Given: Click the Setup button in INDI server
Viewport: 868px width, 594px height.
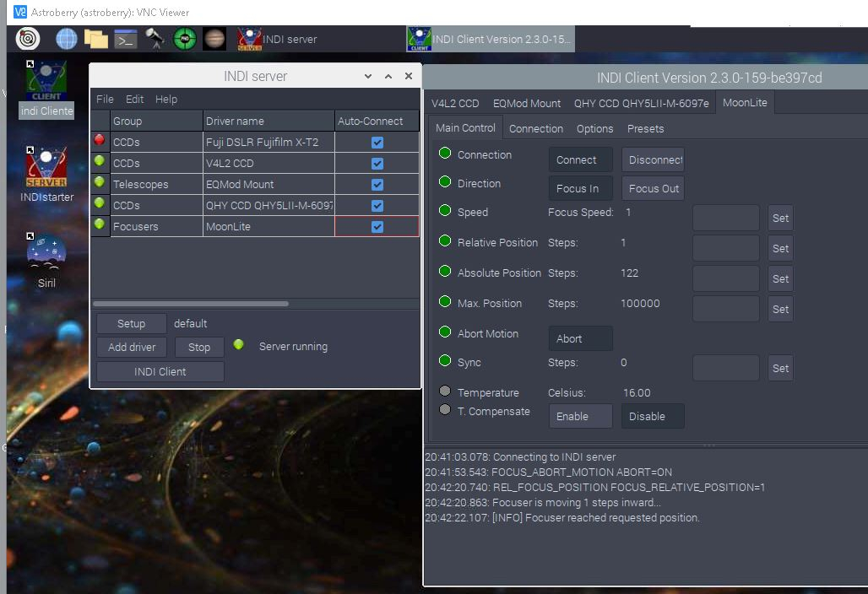Looking at the screenshot, I should pyautogui.click(x=131, y=323).
